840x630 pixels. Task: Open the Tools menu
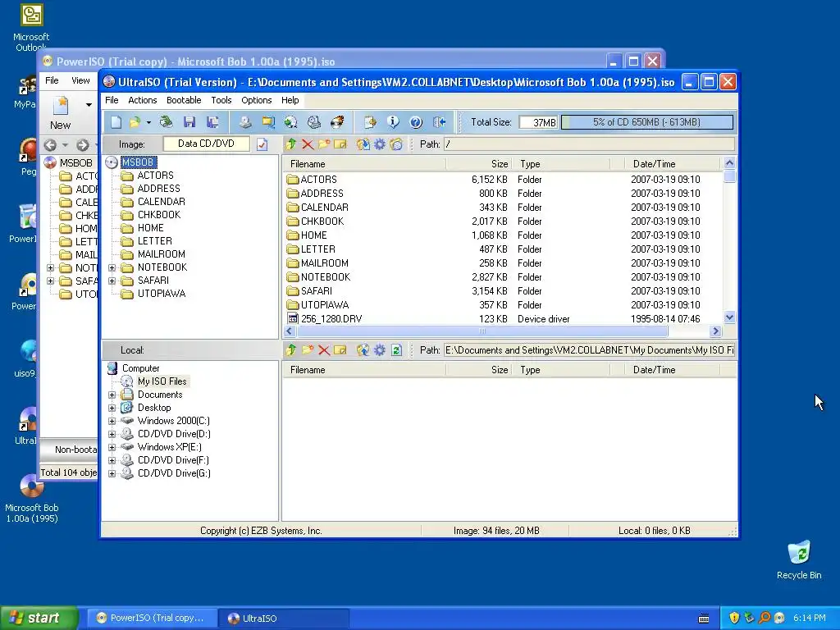(x=221, y=100)
